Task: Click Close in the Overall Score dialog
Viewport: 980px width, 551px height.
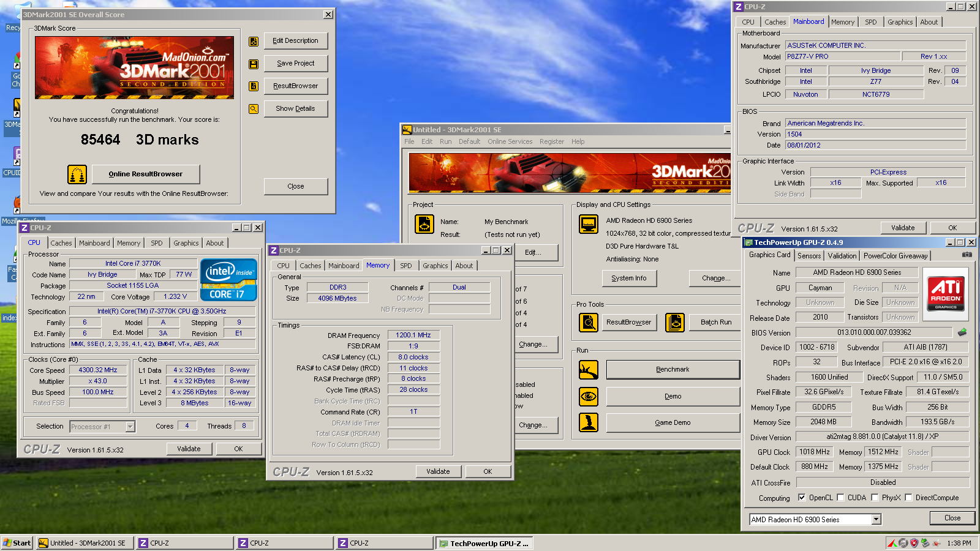Action: pos(296,187)
